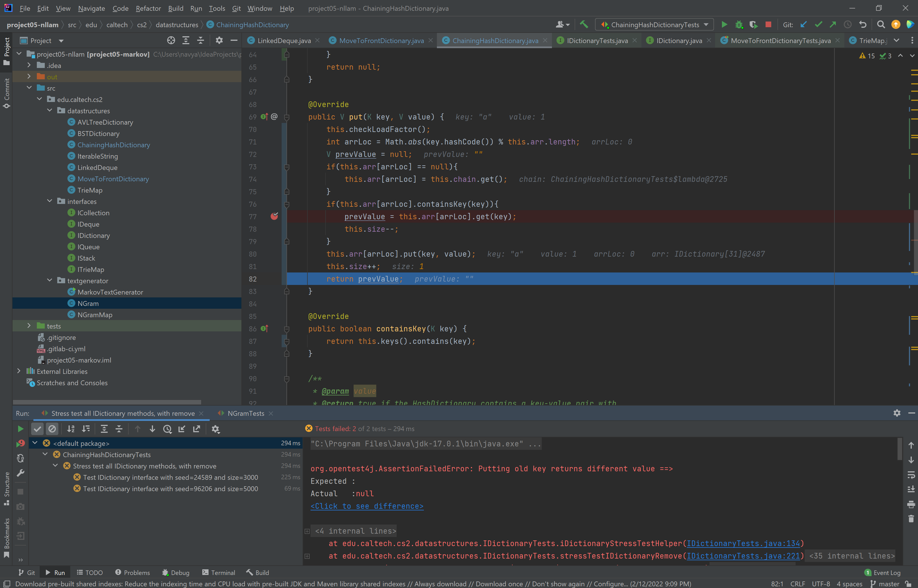Select TrieMap class in project tree
Image resolution: width=918 pixels, height=588 pixels.
point(90,190)
